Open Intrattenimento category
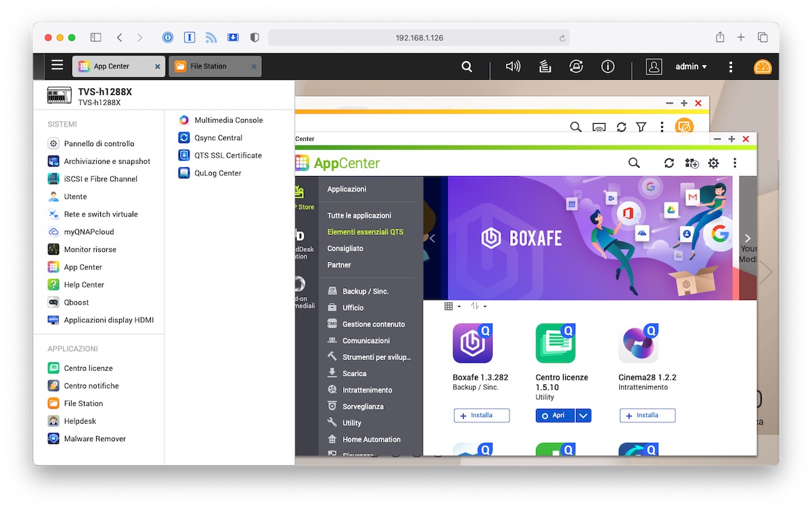This screenshot has height=509, width=812. pyautogui.click(x=360, y=390)
